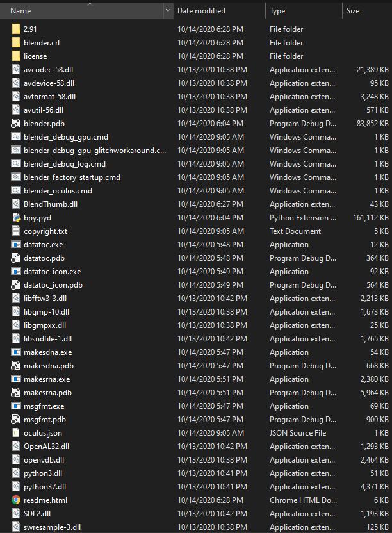The image size is (392, 533).
Task: Click the datatoc.exe application icon
Action: [16, 245]
